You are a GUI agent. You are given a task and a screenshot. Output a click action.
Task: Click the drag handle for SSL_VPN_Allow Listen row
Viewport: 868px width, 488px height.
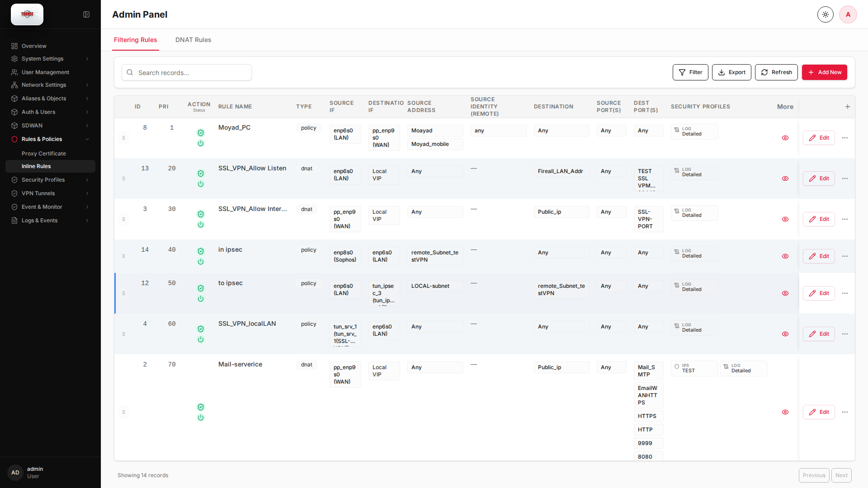pos(123,178)
